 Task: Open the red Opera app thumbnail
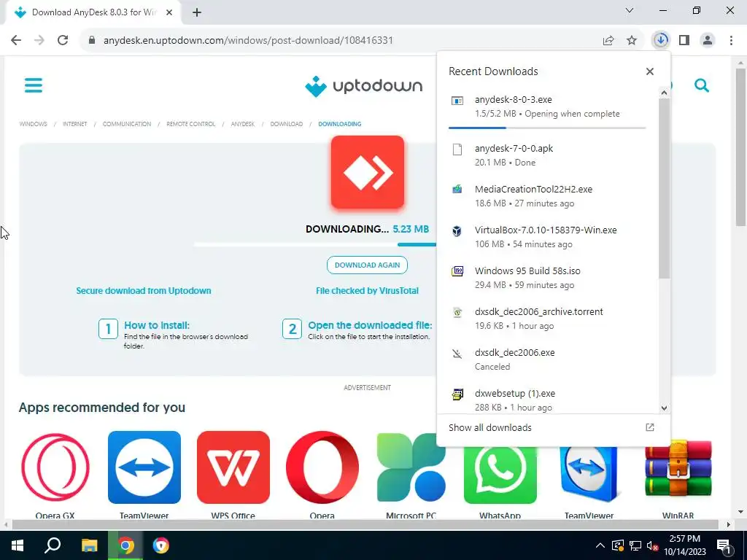tap(322, 467)
